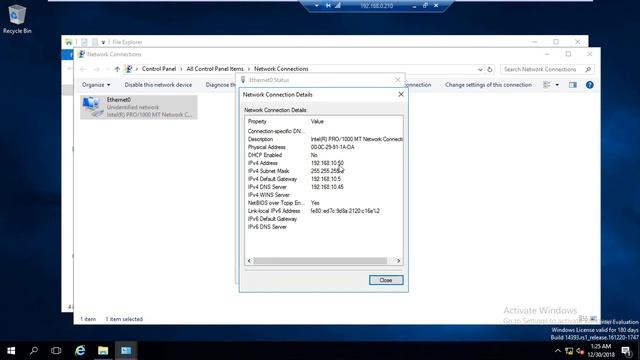Select the Connection-specific DN... row

324,131
